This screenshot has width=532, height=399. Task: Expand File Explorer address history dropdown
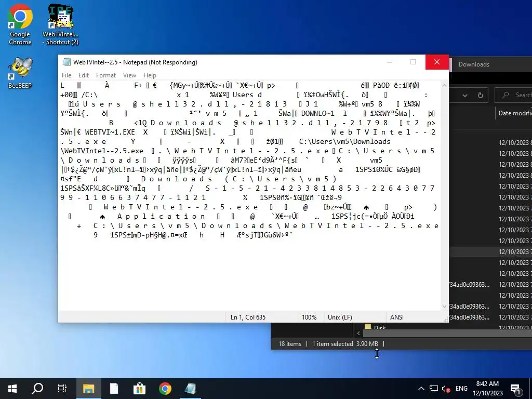[x=465, y=96]
